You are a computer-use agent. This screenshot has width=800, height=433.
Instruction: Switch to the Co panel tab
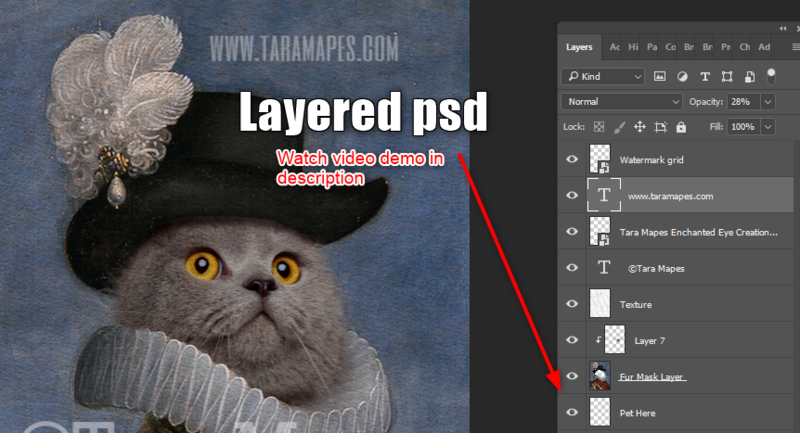[x=670, y=47]
